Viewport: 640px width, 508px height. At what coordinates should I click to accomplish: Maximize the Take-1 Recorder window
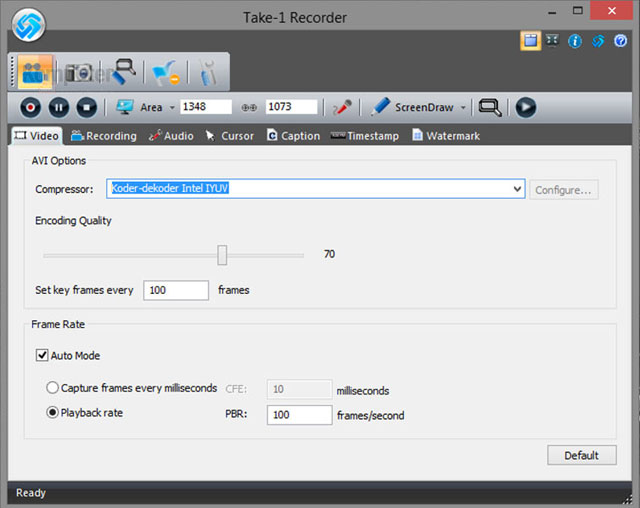coord(578,11)
